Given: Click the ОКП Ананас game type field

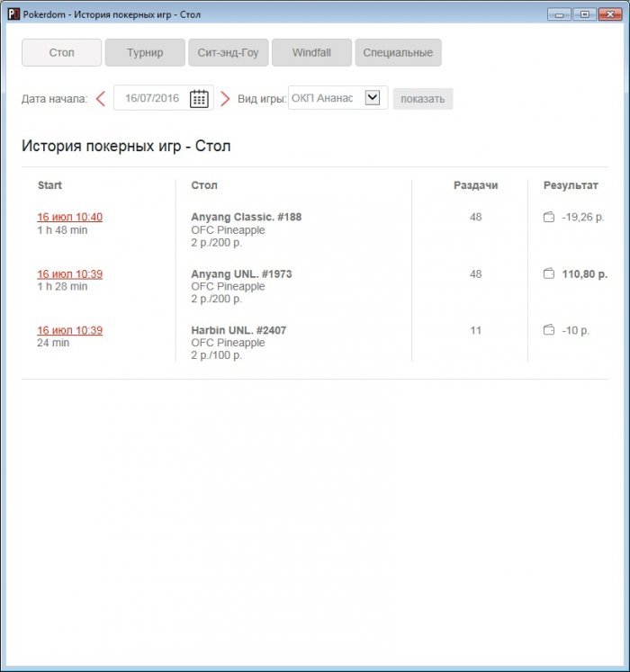Looking at the screenshot, I should click(x=337, y=98).
